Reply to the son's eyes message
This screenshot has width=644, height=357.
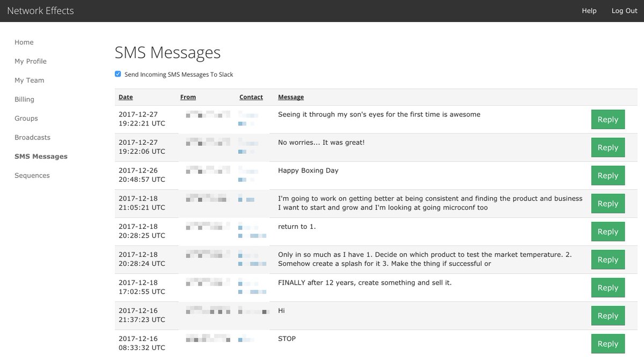click(608, 120)
